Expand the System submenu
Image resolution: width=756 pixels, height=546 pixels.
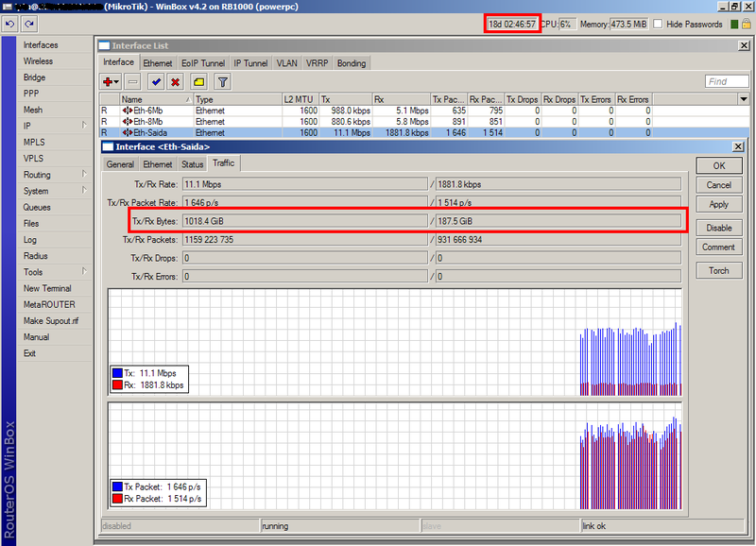pyautogui.click(x=84, y=191)
